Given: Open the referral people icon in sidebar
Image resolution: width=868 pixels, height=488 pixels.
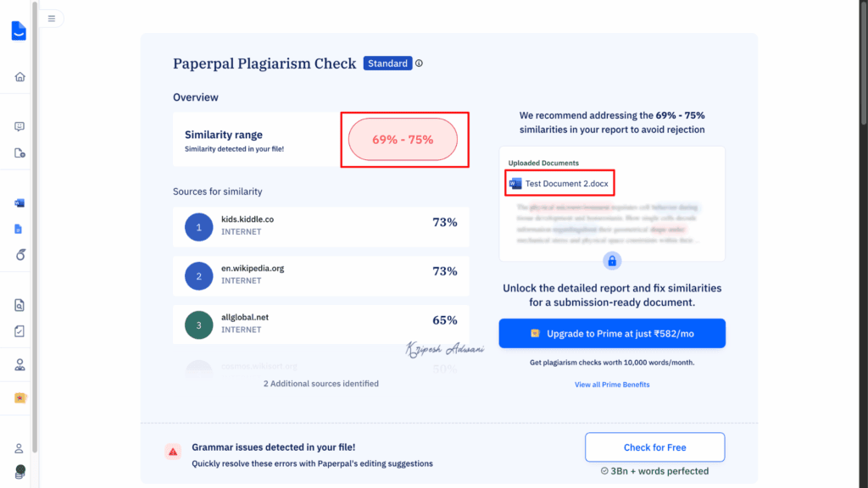Looking at the screenshot, I should (19, 364).
